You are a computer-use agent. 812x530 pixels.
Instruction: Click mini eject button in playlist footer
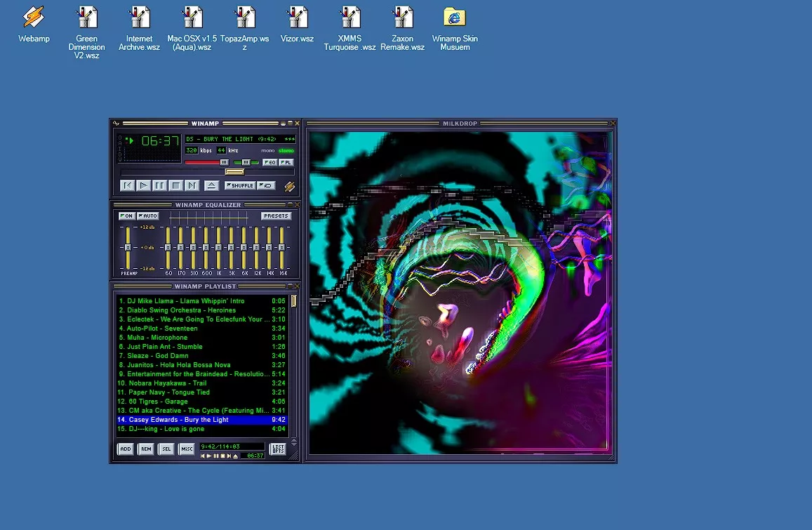click(x=236, y=456)
